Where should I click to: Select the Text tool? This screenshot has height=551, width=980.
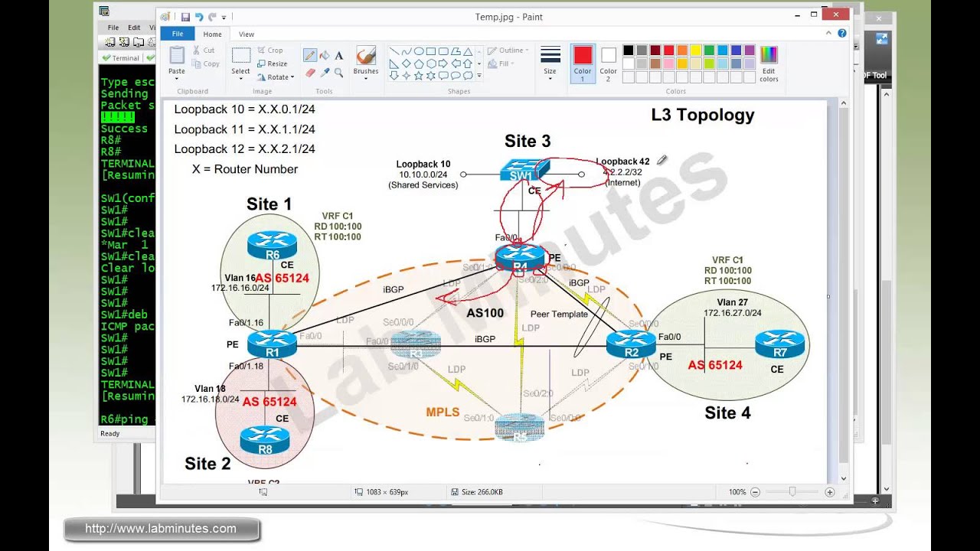point(338,55)
